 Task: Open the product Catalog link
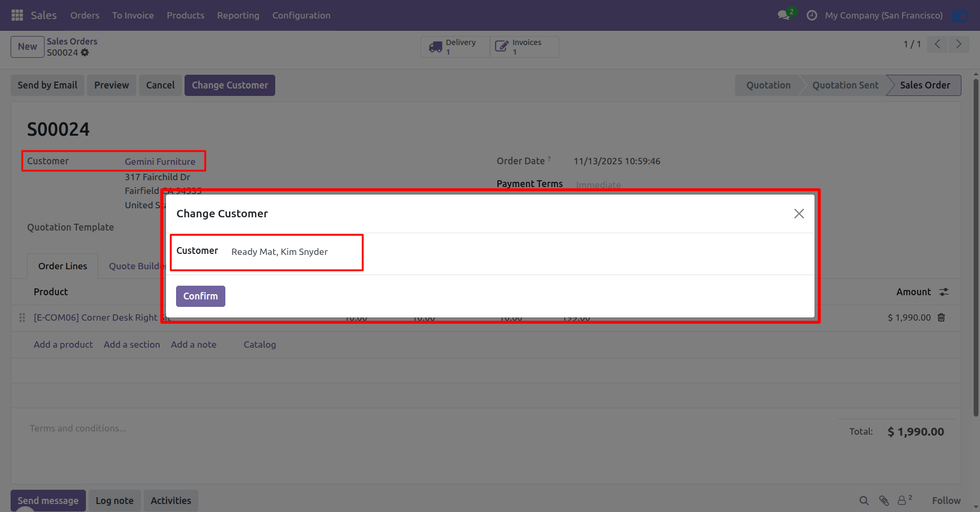point(260,345)
